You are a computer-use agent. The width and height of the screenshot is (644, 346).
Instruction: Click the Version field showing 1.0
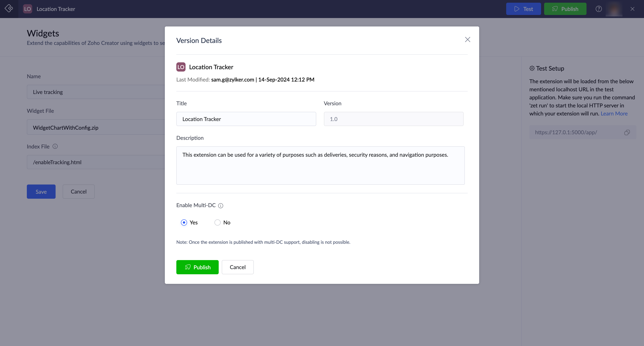coord(393,119)
